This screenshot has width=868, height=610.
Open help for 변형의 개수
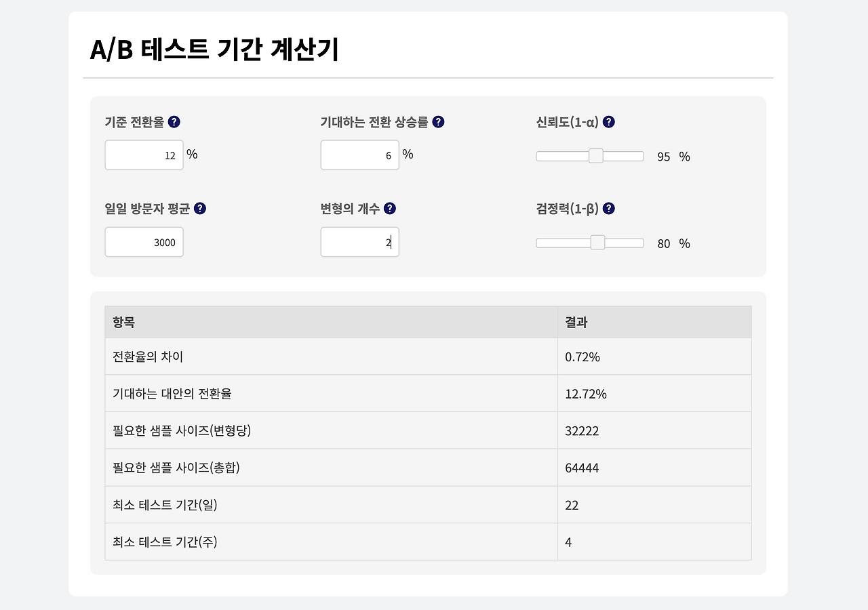click(389, 208)
